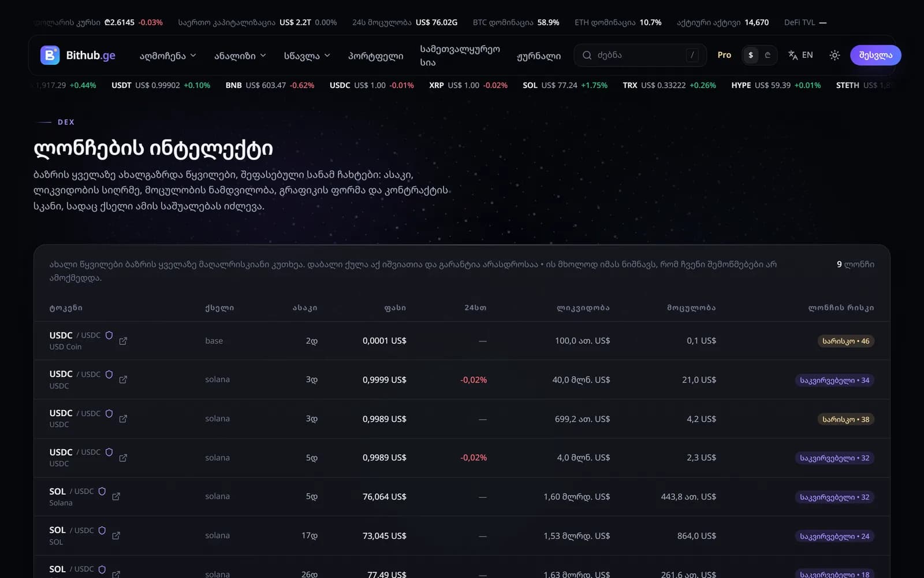Open external link in the 73,045 US$ SOL row

(x=116, y=536)
